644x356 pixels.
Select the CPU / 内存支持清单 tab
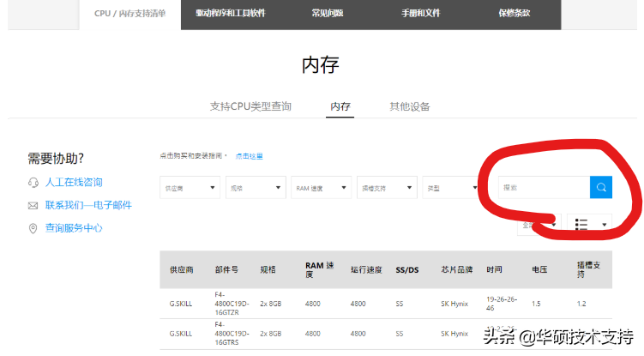(129, 14)
